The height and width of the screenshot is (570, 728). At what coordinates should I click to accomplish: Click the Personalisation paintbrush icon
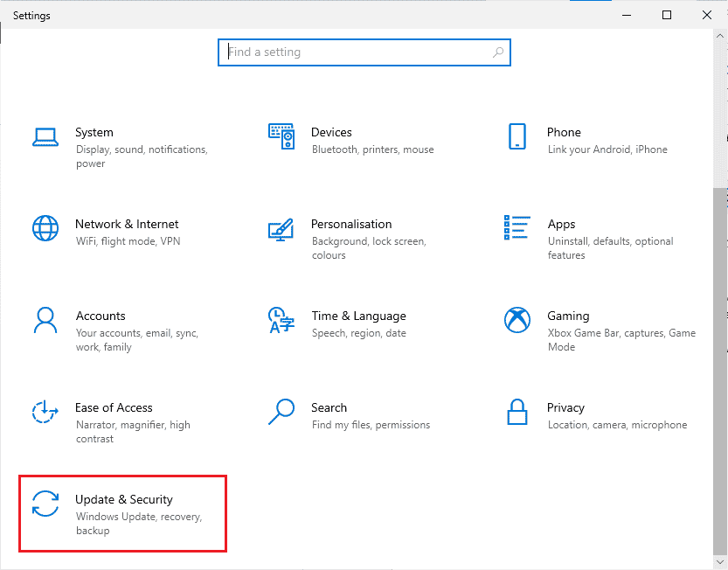281,230
